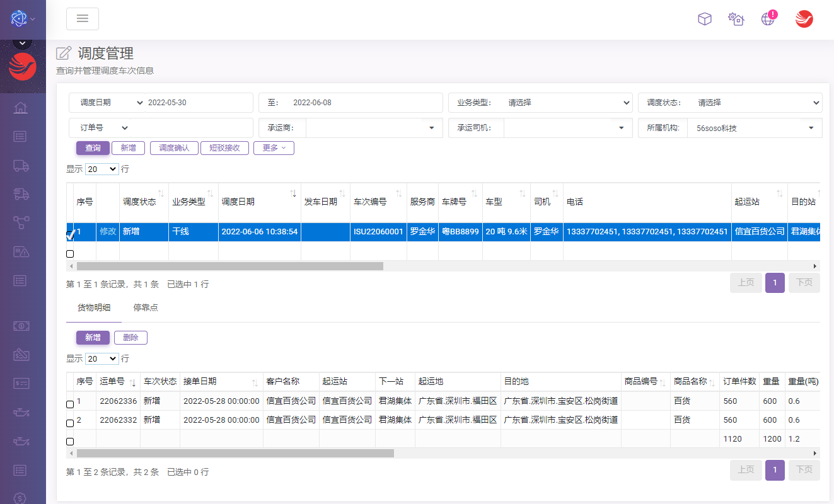The width and height of the screenshot is (834, 504).
Task: Open the 更多 dropdown button
Action: pos(274,148)
